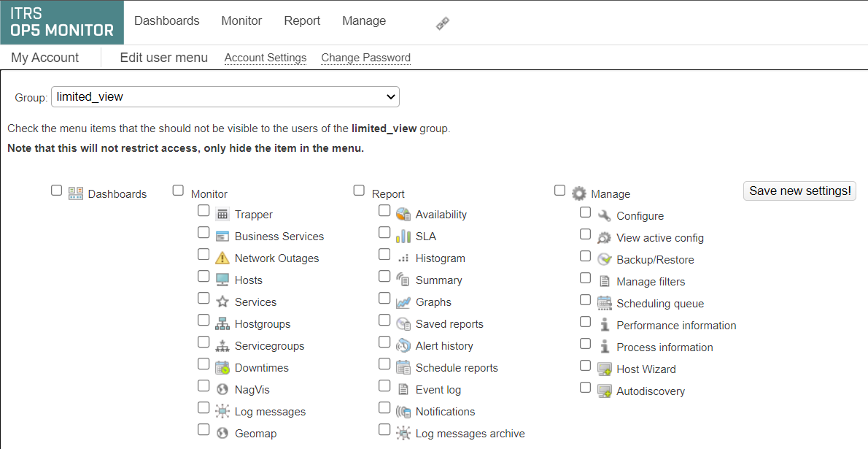
Task: Click the Scheduling queue label
Action: (x=660, y=303)
